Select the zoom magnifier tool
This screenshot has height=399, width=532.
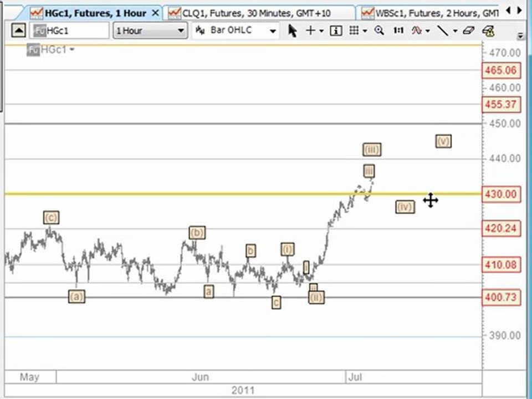(x=379, y=30)
